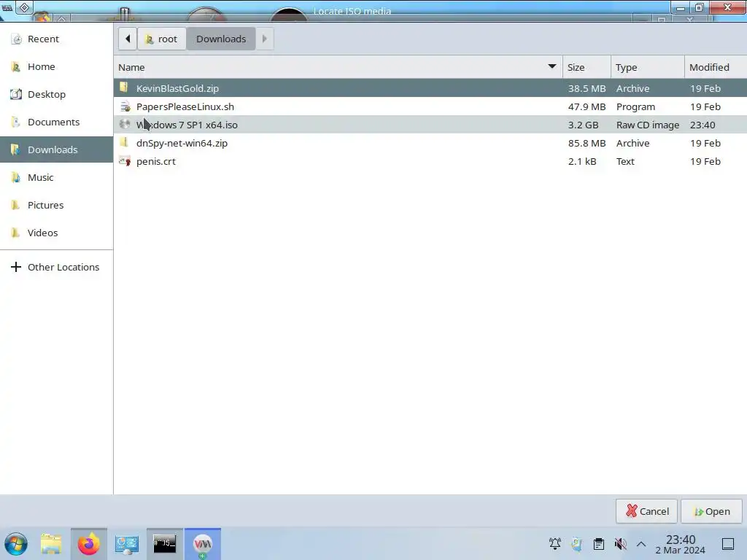Image resolution: width=747 pixels, height=560 pixels.
Task: Click the disc icon of the Windows 7 ISO
Action: [x=125, y=124]
